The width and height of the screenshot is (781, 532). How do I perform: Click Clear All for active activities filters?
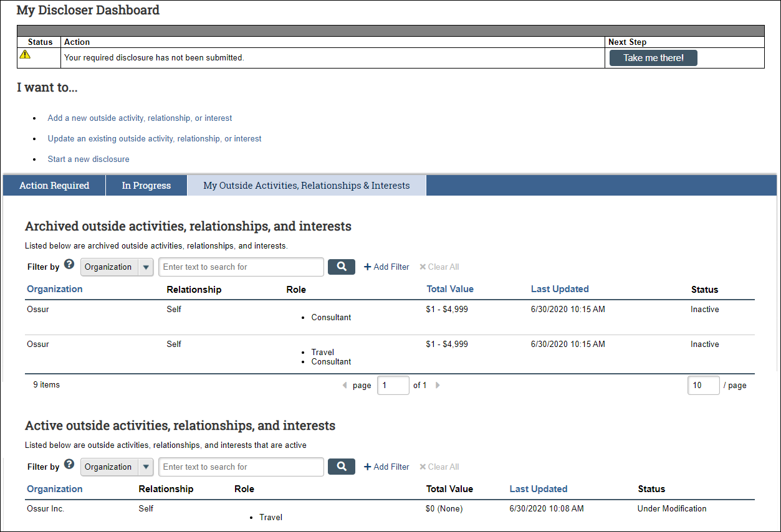coord(439,466)
